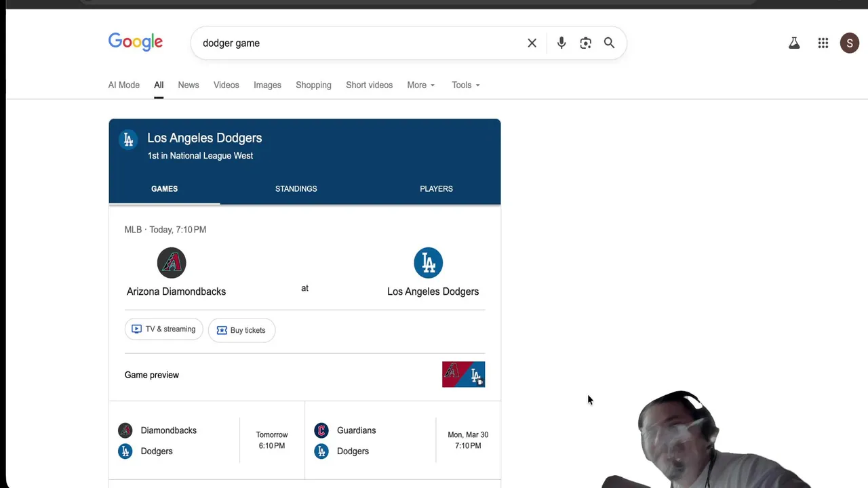The width and height of the screenshot is (868, 488).
Task: Clear the search box with the X icon
Action: [x=532, y=43]
